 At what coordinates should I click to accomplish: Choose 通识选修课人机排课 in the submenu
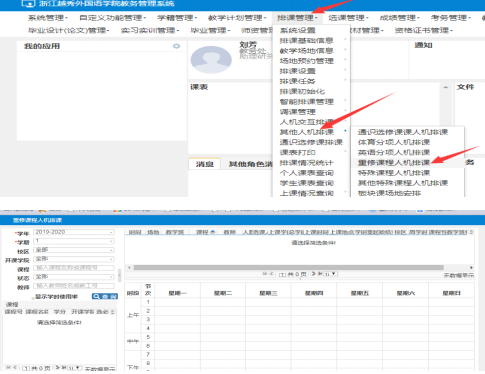403,132
